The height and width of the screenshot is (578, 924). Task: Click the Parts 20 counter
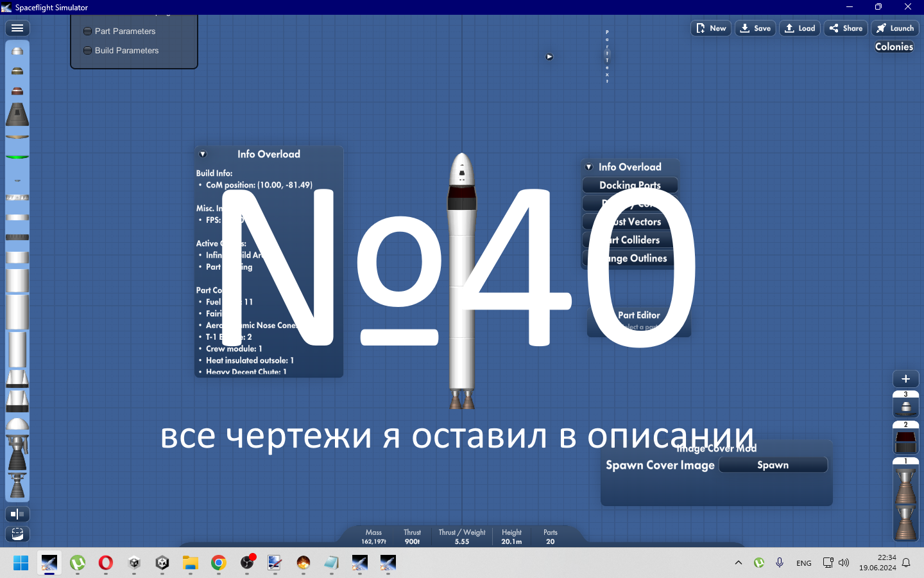pos(551,537)
